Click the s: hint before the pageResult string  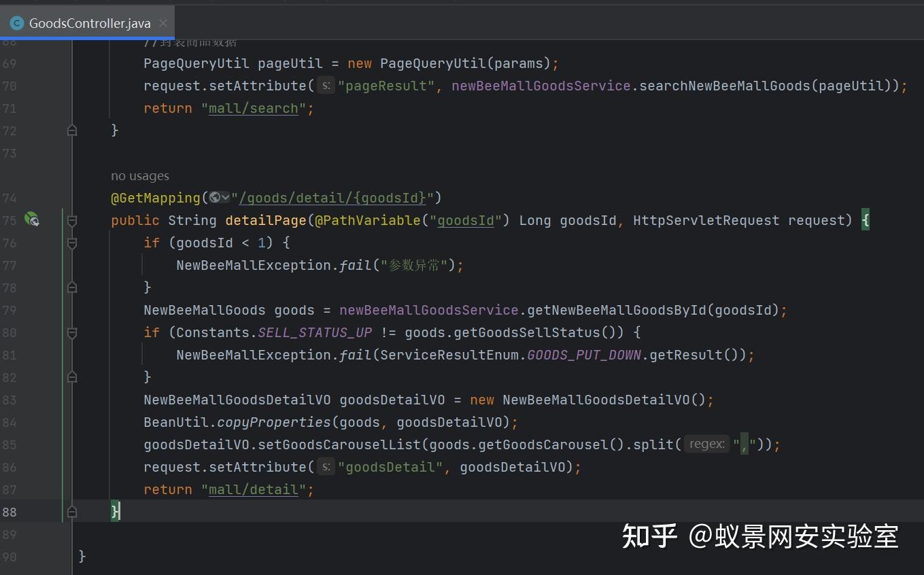tap(327, 86)
